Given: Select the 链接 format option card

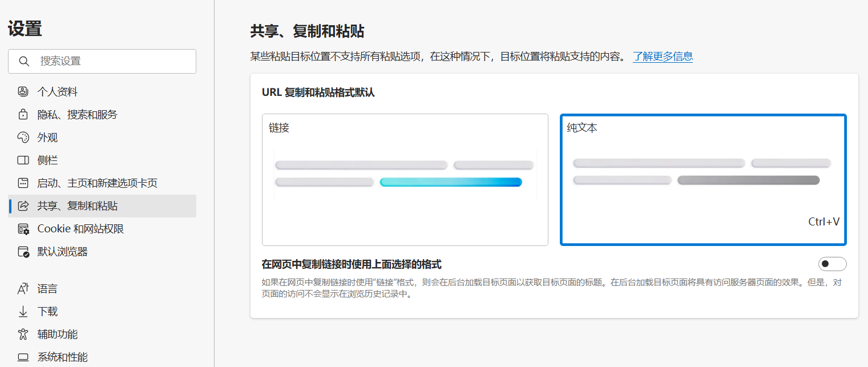Looking at the screenshot, I should [x=405, y=180].
